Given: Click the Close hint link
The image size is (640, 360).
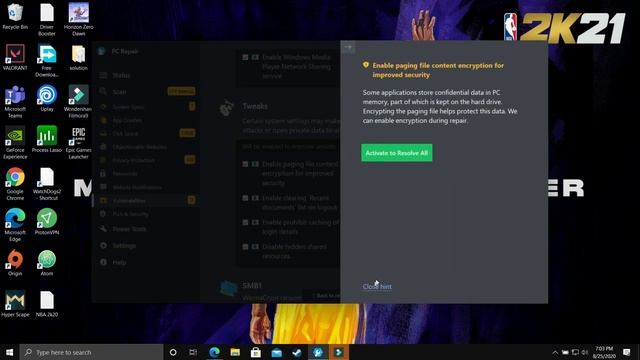Looking at the screenshot, I should coord(377,287).
